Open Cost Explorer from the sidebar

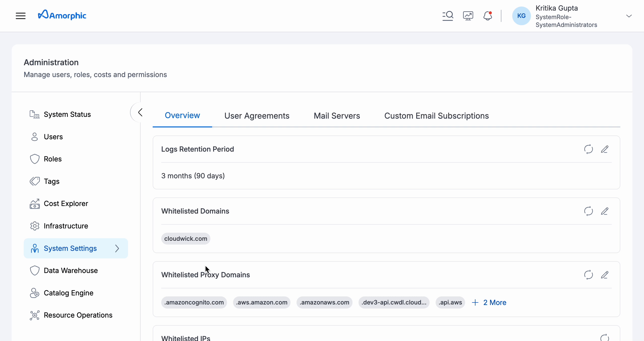tap(66, 203)
